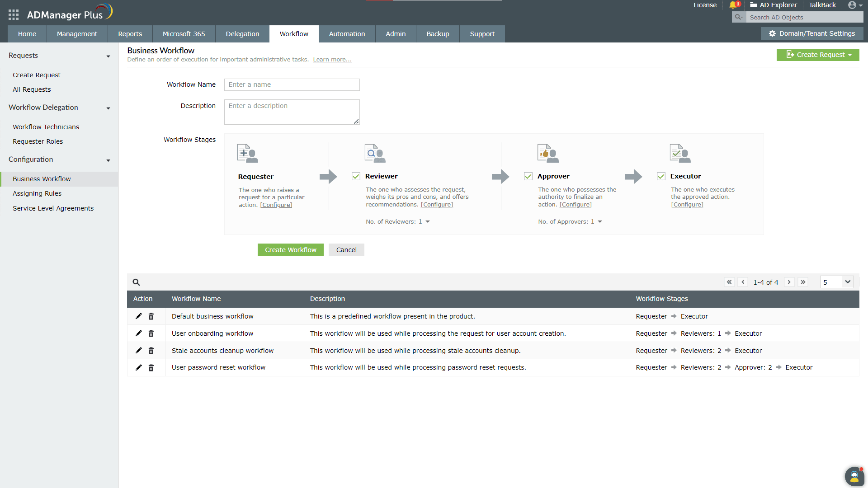
Task: Open the No. of Reviewers dropdown
Action: [427, 222]
